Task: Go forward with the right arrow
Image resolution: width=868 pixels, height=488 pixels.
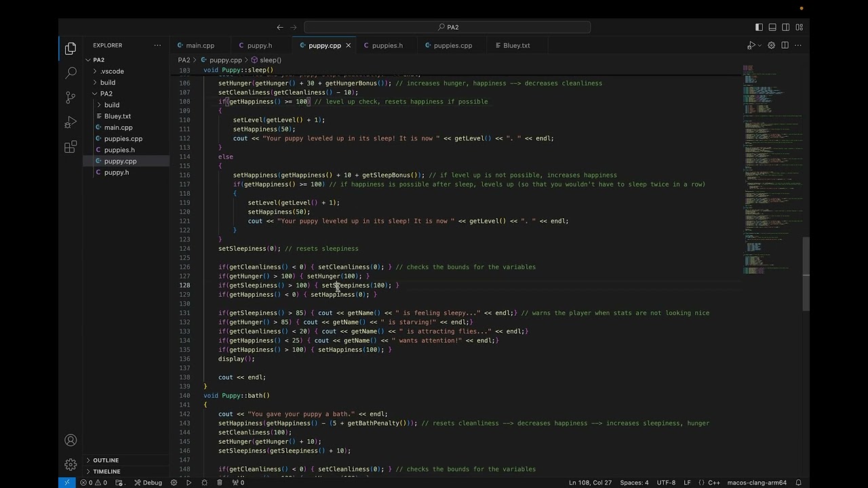Action: [x=294, y=27]
